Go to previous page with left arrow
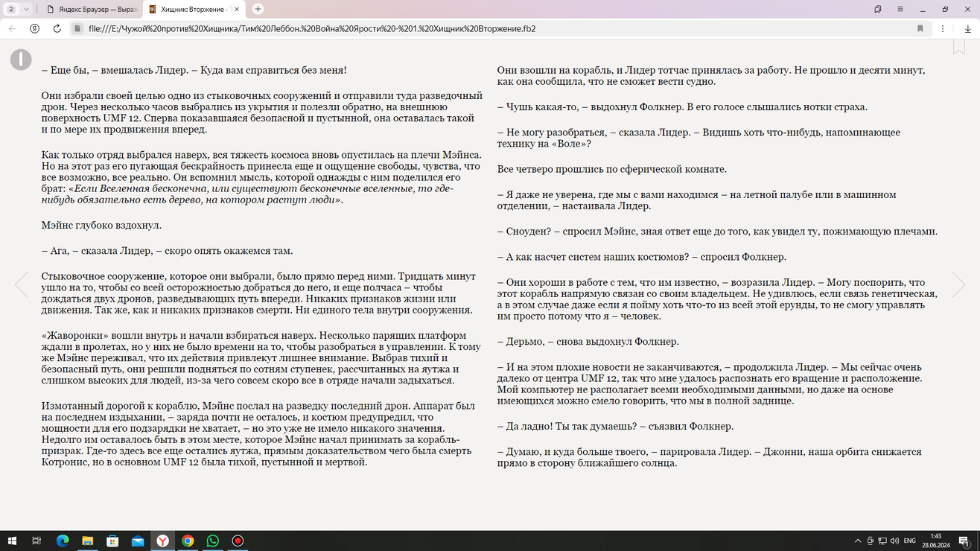 point(22,284)
